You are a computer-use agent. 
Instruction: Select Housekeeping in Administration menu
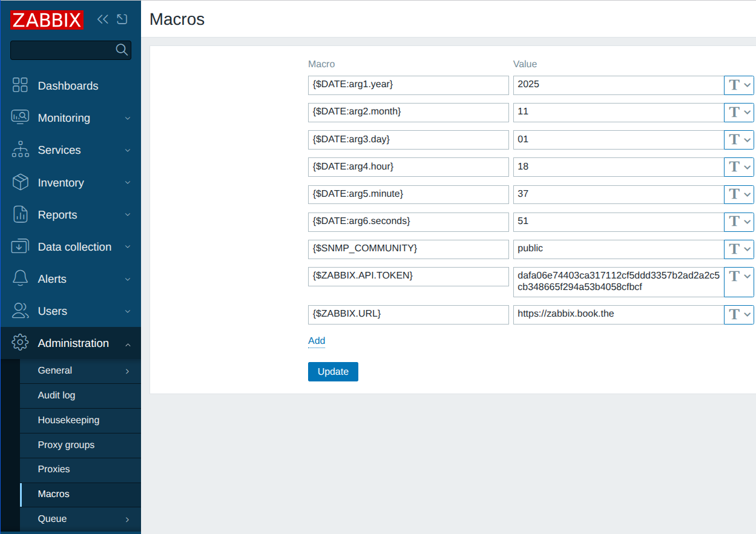pos(68,420)
